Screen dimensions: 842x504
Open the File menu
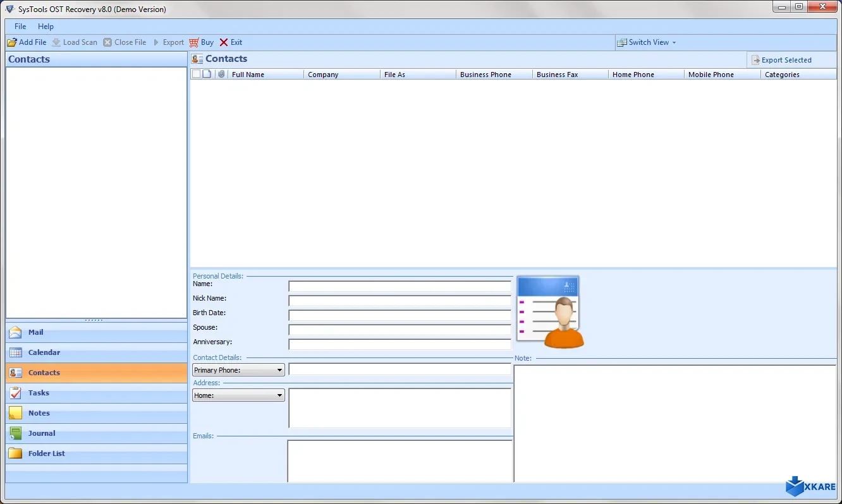click(20, 27)
